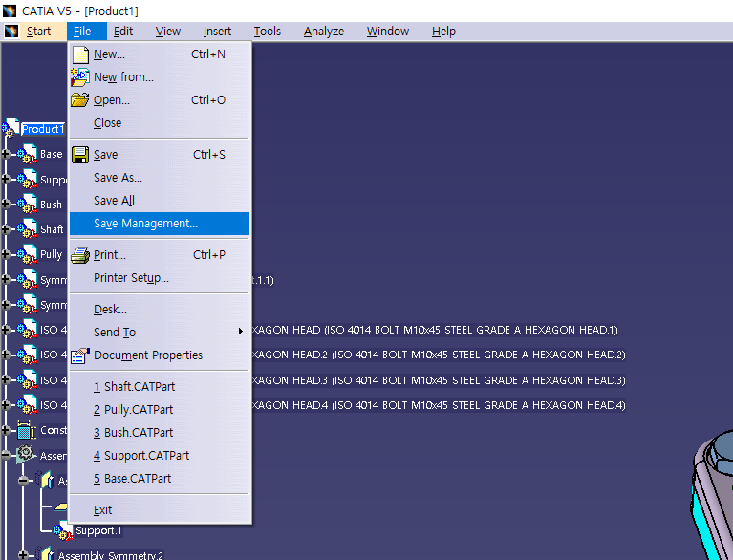Image resolution: width=733 pixels, height=560 pixels.
Task: Click the Pully part icon in tree
Action: coord(27,254)
